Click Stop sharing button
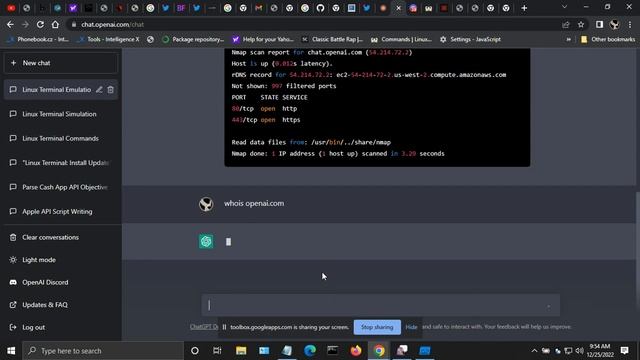640x360 pixels. (x=377, y=327)
